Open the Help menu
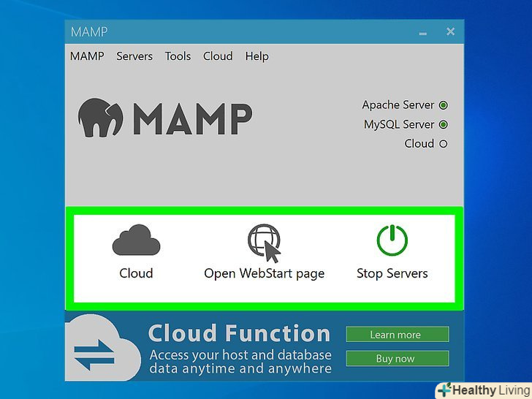Viewport: 532px width, 399px height. coord(256,56)
